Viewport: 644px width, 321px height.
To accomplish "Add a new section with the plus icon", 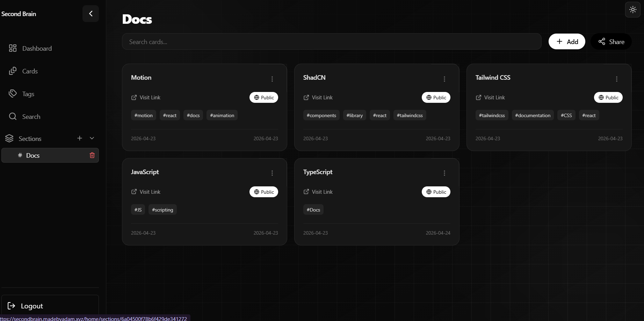I will [x=80, y=138].
